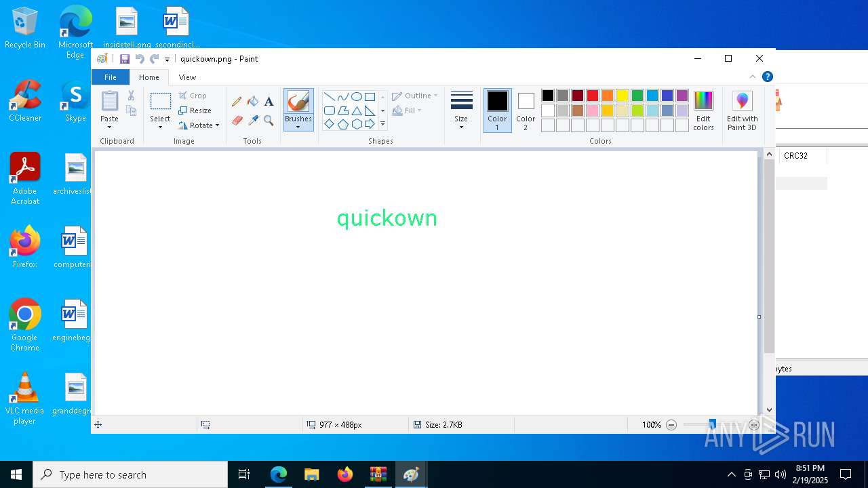
Task: Pick the yellow color swatch
Action: [623, 96]
